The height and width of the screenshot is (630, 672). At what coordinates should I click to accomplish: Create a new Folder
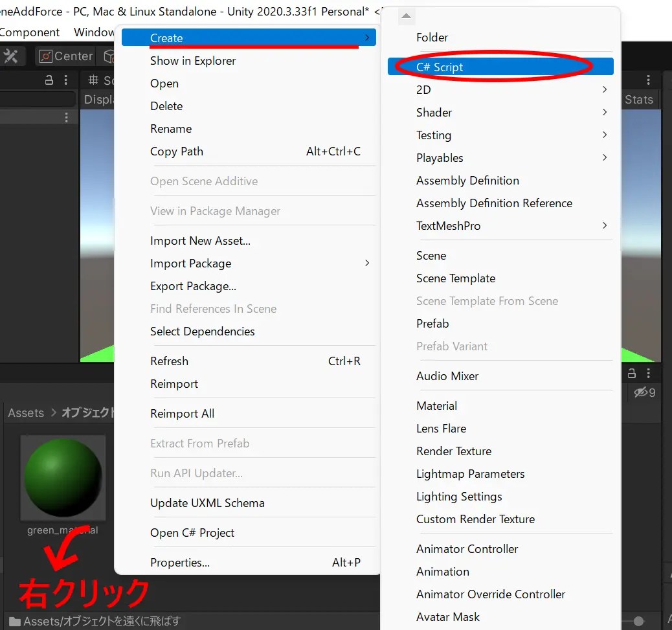pos(500,38)
